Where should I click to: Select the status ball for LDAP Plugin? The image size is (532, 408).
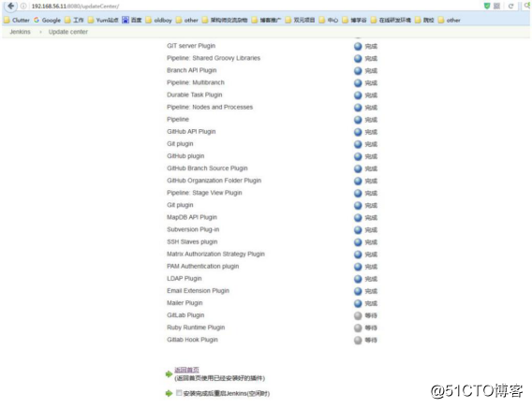[x=358, y=279]
